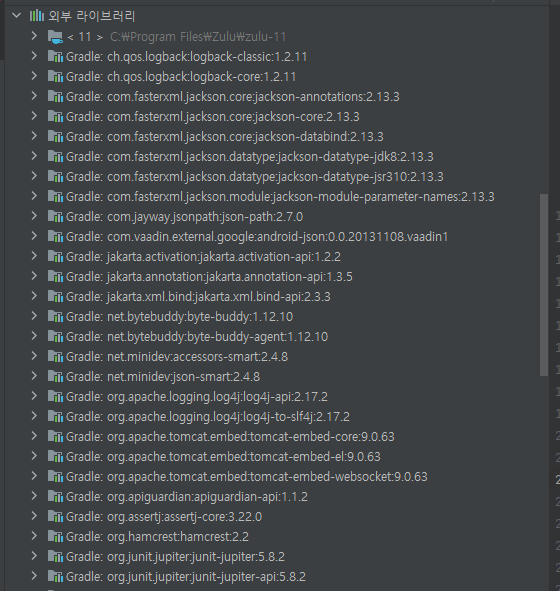
Task: Click library icon of jakarta.annotation-api:1.3.5
Action: 55,276
